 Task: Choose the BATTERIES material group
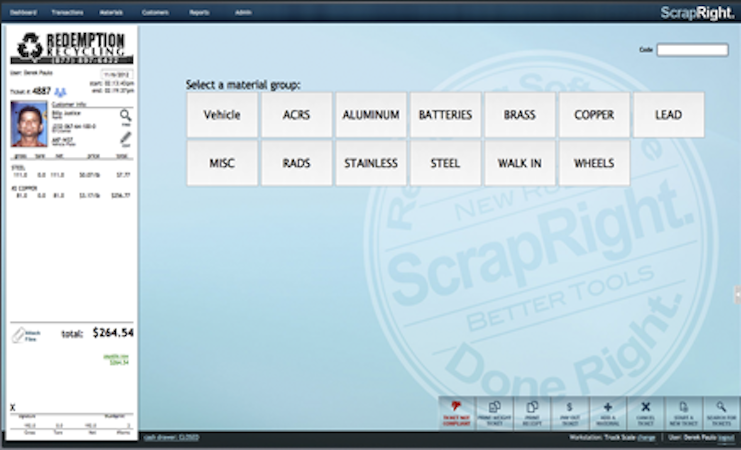445,115
